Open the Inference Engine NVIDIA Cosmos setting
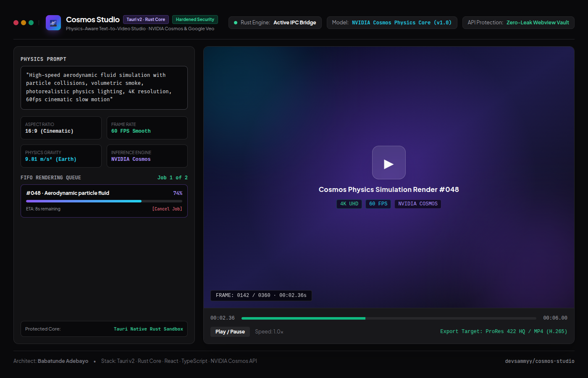 (147, 156)
